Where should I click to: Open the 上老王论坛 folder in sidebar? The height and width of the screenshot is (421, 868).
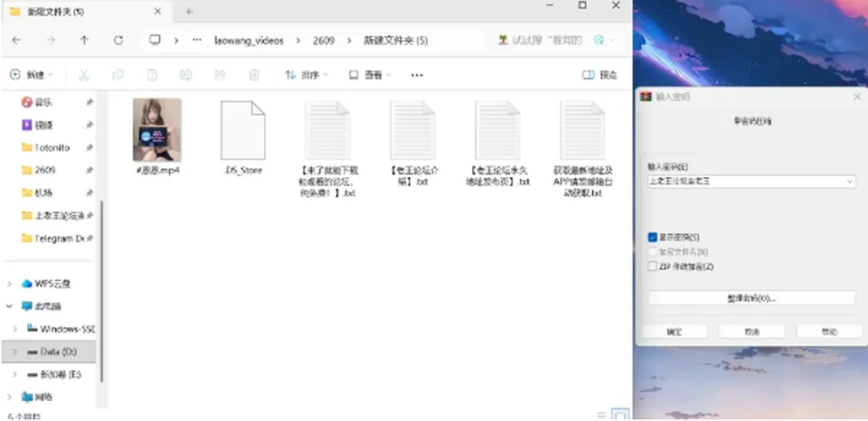click(x=60, y=215)
